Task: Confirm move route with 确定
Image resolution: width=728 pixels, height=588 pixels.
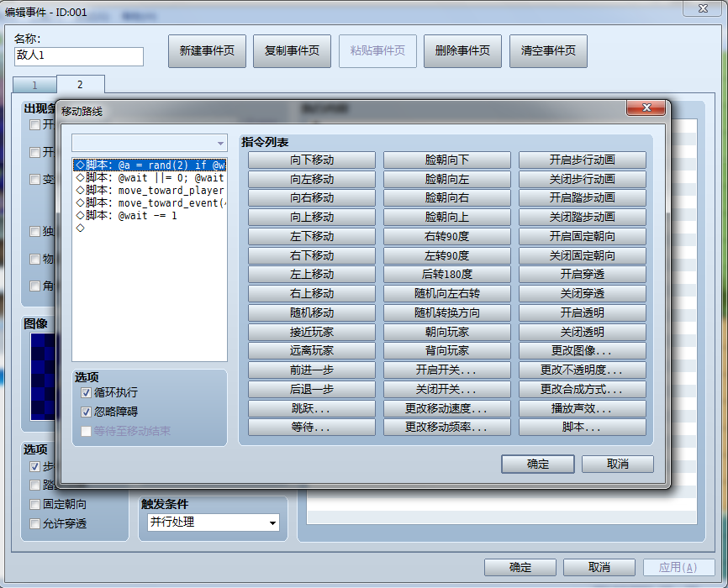Action: 538,464
